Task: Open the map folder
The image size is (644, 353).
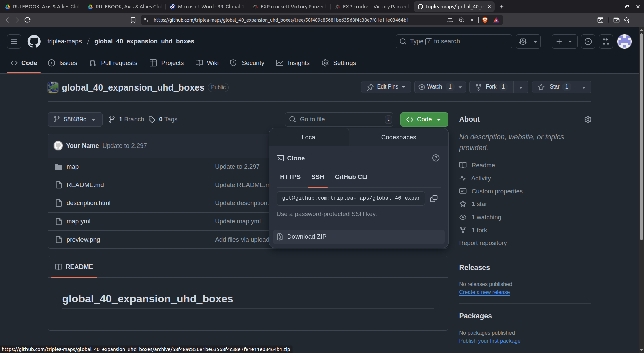Action: [x=72, y=167]
